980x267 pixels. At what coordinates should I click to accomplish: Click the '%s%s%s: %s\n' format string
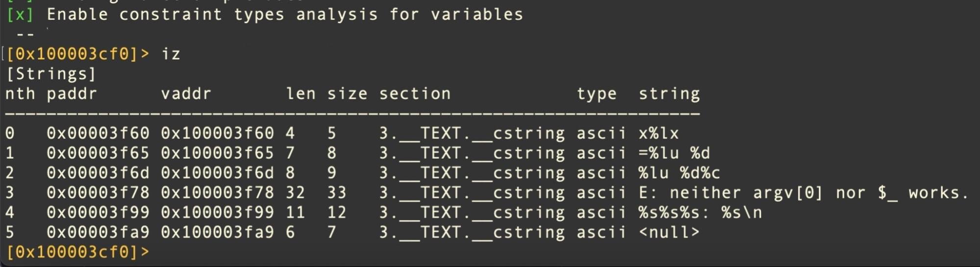click(700, 213)
